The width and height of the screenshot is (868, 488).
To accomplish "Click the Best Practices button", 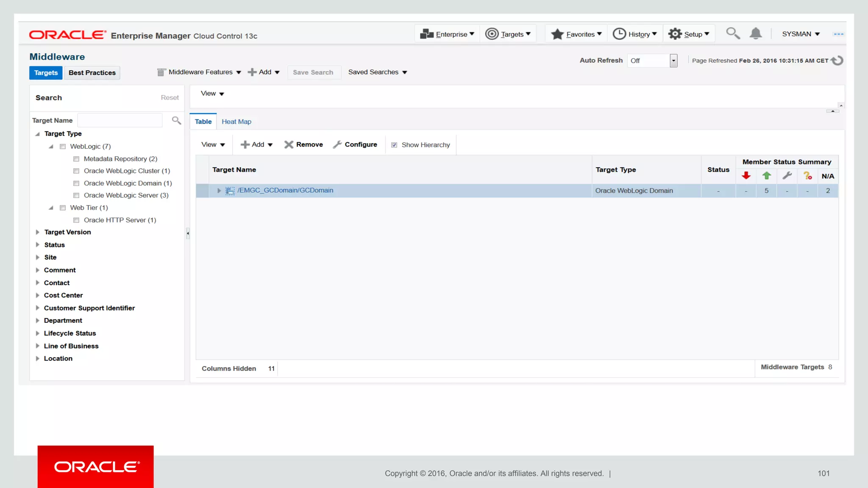I will [92, 73].
